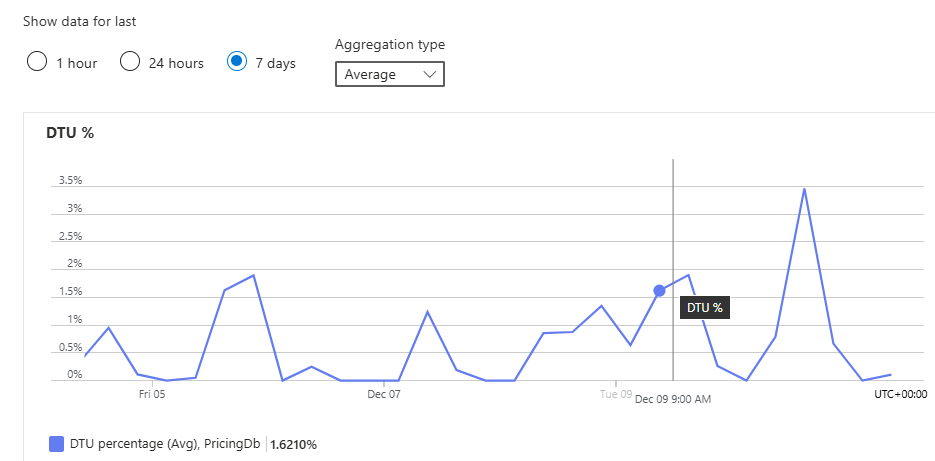Open the Aggregation type dropdown
The width and height of the screenshot is (935, 461).
[389, 74]
